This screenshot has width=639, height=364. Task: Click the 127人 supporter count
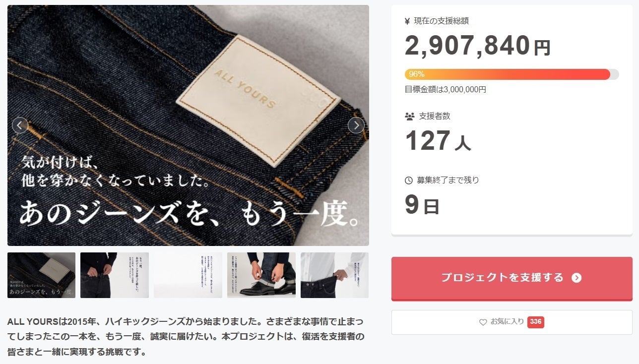point(438,141)
